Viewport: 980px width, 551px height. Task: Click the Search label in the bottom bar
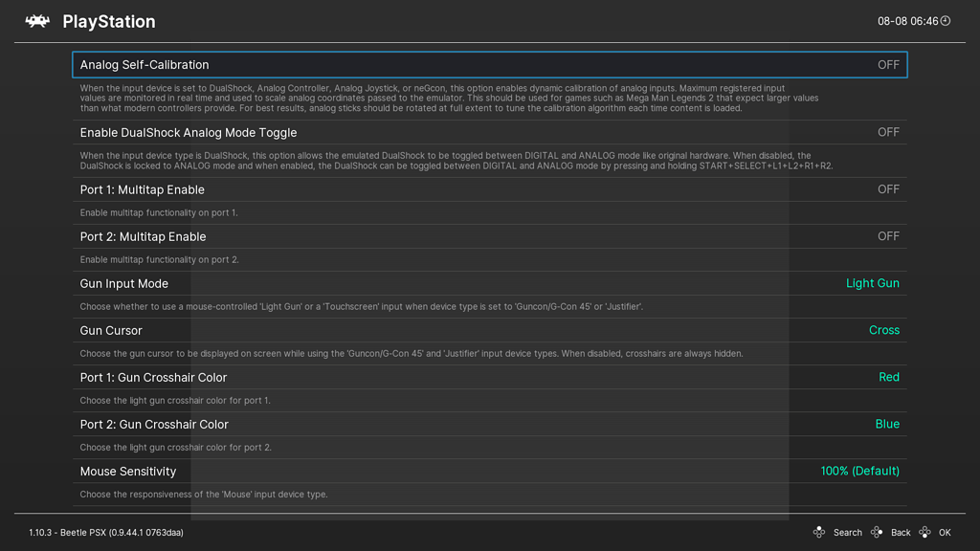[847, 532]
